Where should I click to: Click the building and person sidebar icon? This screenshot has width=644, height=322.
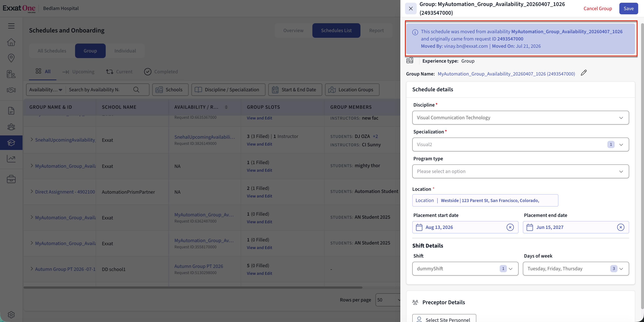11,74
